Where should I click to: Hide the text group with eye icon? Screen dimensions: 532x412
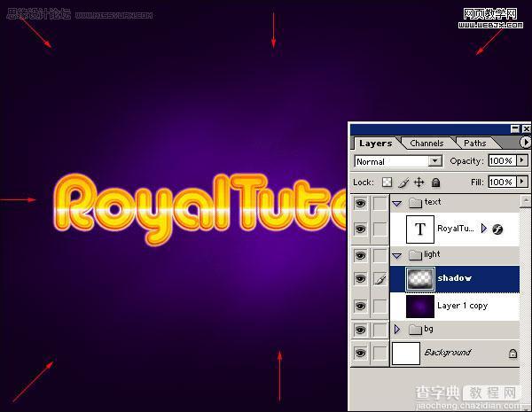tap(360, 204)
